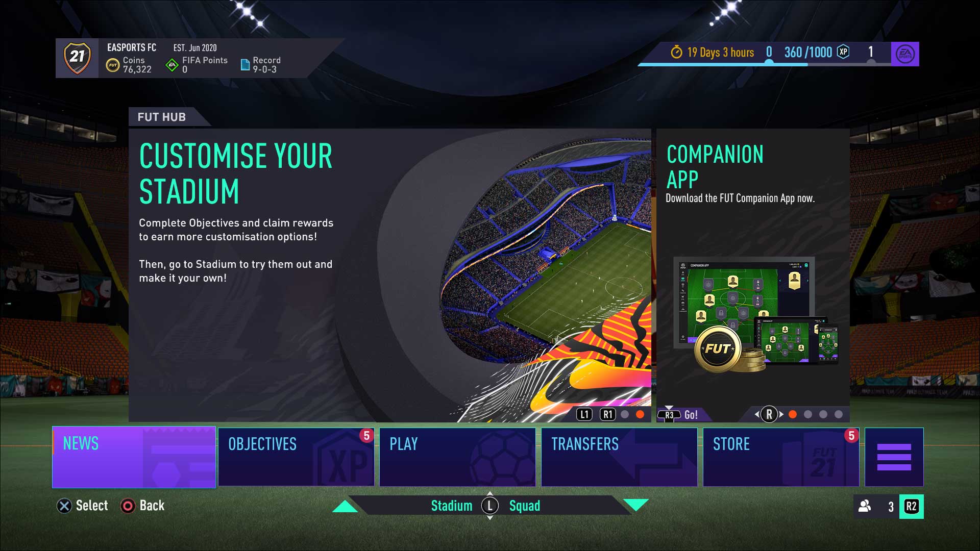Toggle Stadium view with L stick
The image size is (980, 551).
click(490, 505)
